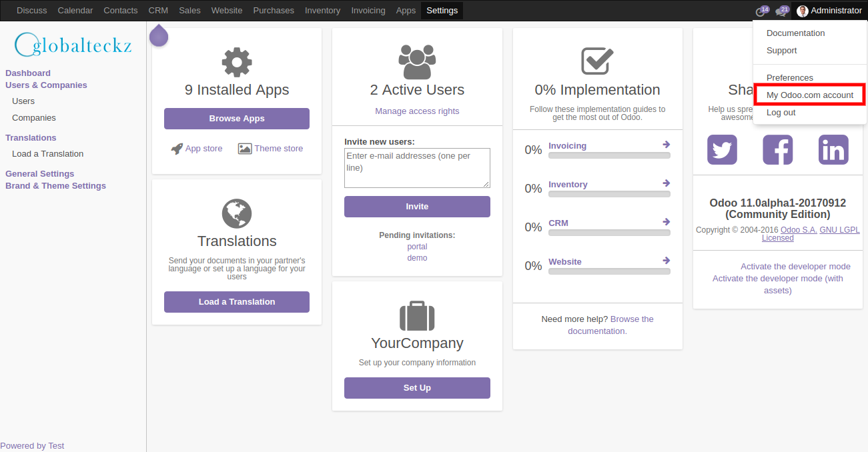868x452 pixels.
Task: Open the Purchases menu
Action: (x=274, y=11)
